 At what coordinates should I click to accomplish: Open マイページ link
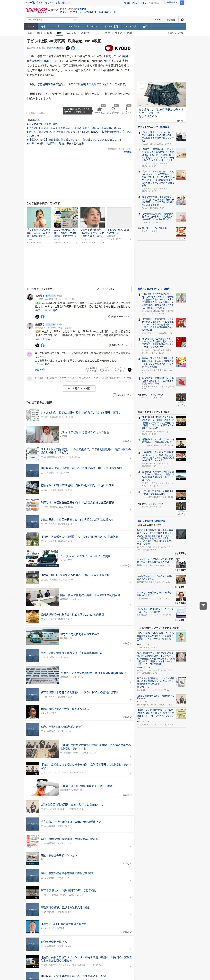point(157,20)
